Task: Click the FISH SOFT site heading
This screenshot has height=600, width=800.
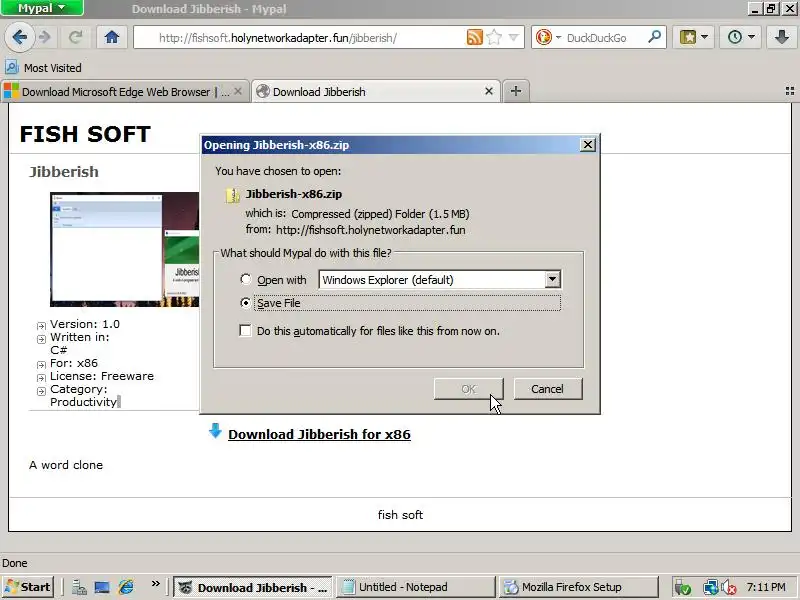Action: point(85,134)
